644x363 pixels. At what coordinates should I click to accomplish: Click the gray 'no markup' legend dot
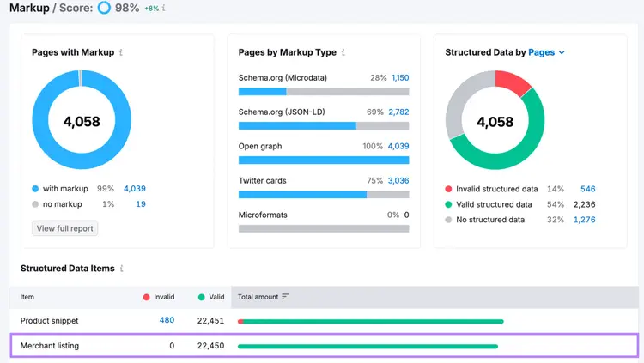(35, 204)
